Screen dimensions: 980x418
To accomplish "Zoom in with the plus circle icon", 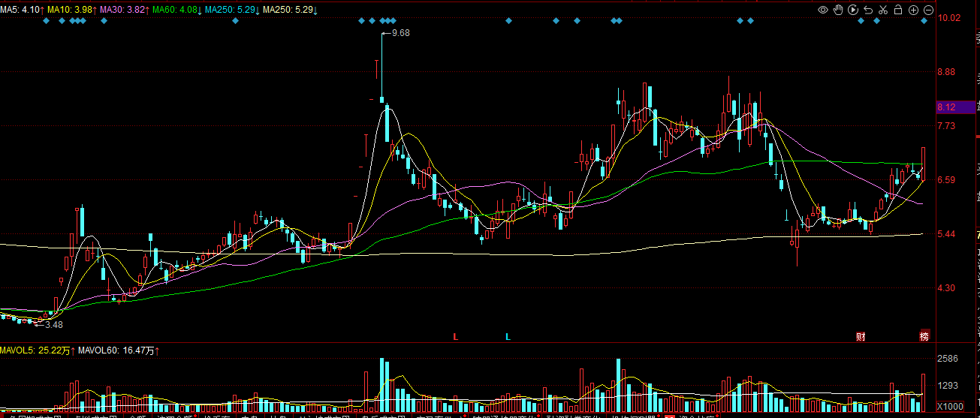I will click(x=913, y=10).
